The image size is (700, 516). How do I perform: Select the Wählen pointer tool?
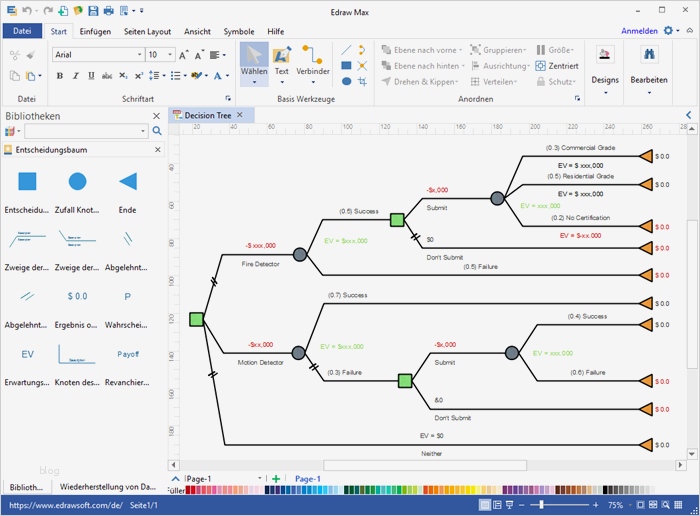(254, 64)
